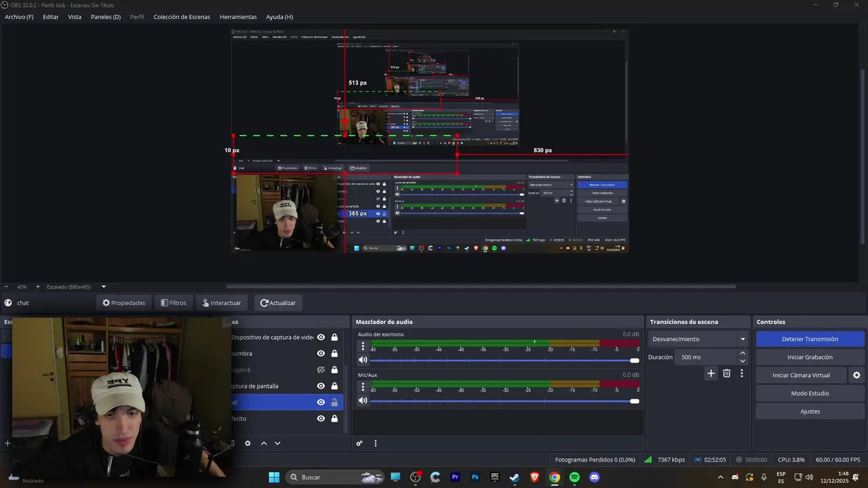The height and width of the screenshot is (488, 868).
Task: Open Photoshop from the taskbar
Action: point(475,477)
